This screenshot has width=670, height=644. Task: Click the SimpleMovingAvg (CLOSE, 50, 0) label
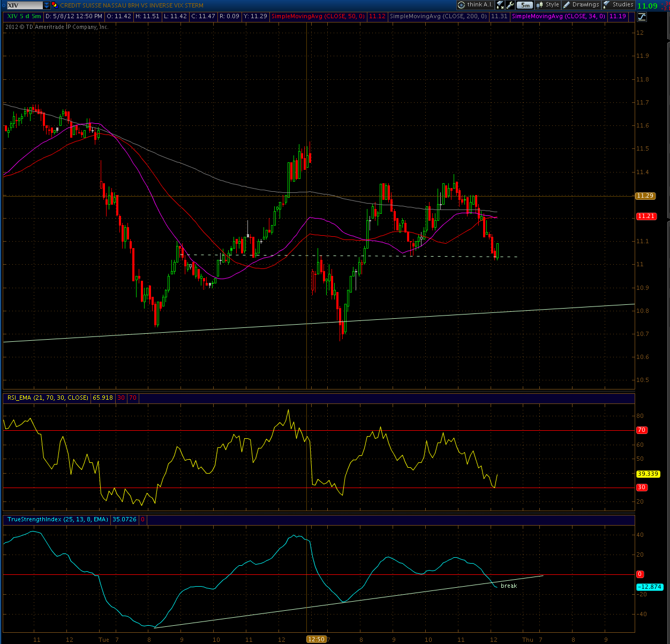(x=318, y=16)
